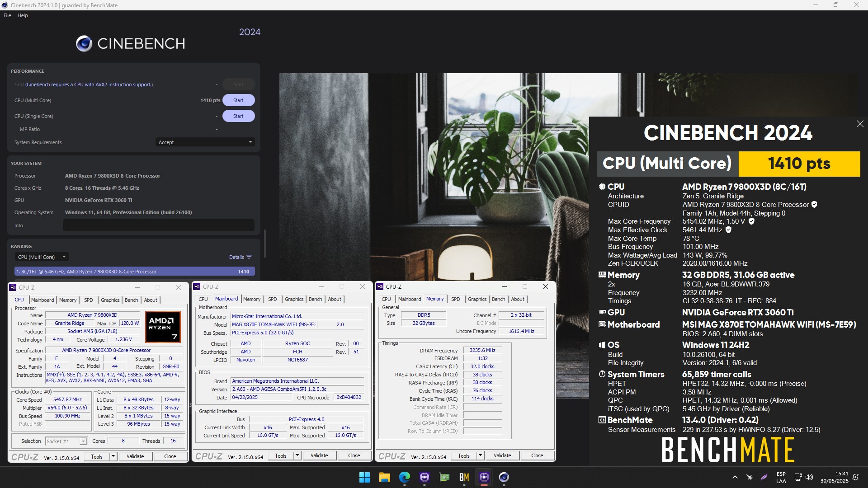Click the 1410 pts score banner

coord(799,164)
